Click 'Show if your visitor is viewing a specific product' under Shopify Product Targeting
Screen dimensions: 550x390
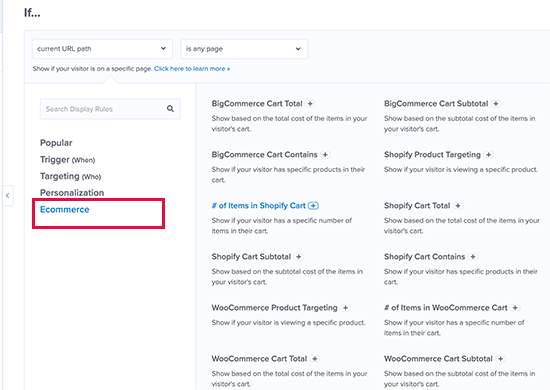tap(461, 170)
